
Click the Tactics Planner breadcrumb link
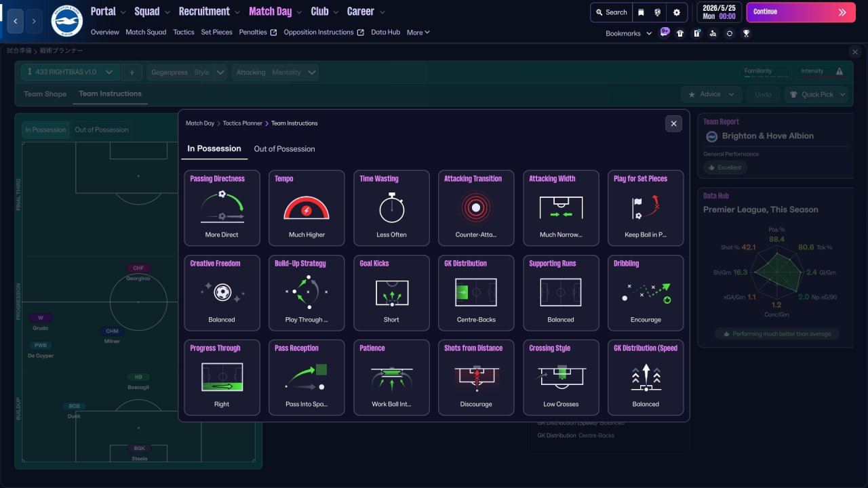tap(242, 123)
